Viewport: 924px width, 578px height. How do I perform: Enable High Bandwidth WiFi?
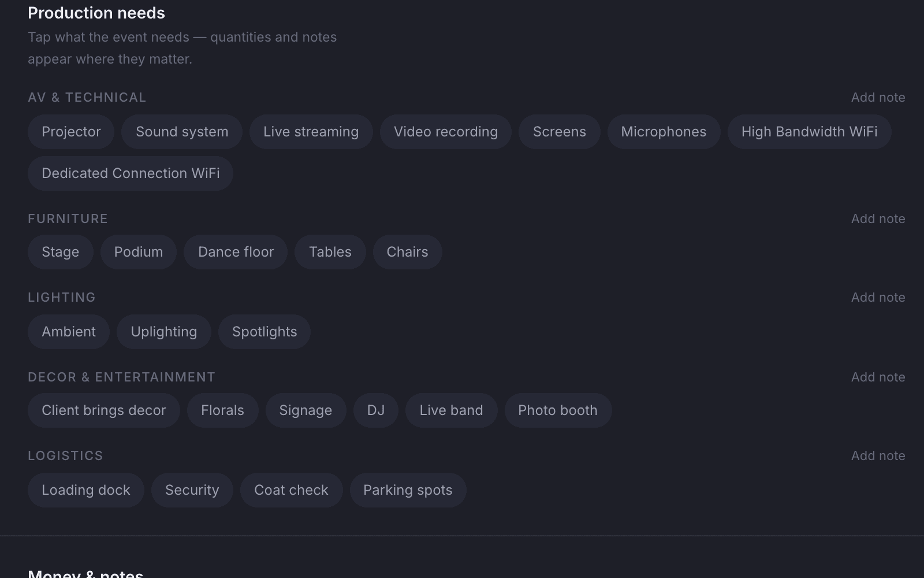tap(810, 132)
